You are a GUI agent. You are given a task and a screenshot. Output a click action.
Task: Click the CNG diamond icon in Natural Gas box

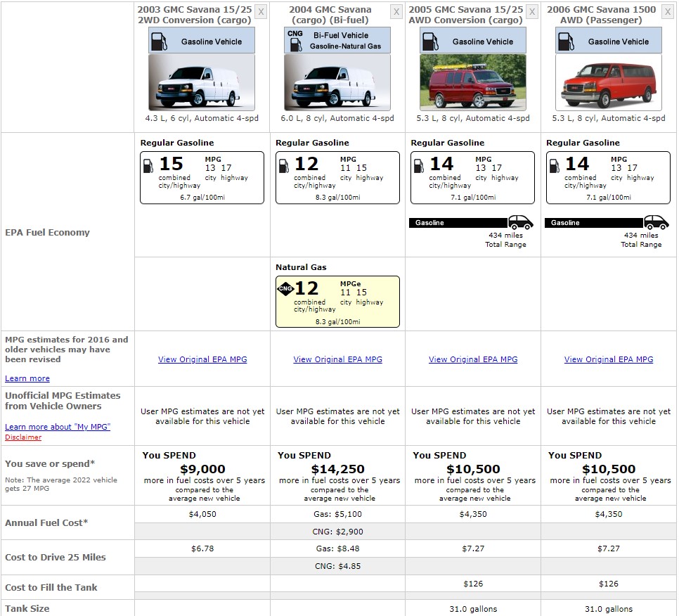point(285,288)
